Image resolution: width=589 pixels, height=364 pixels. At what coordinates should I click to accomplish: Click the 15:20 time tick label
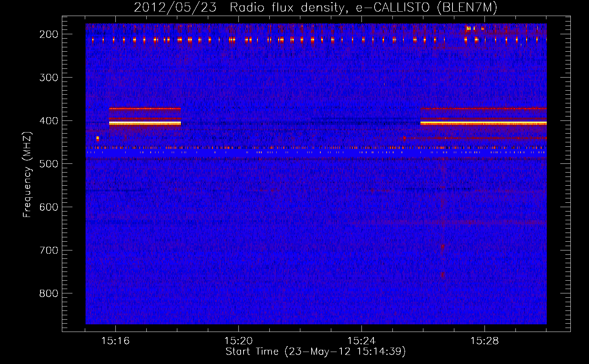click(x=238, y=341)
